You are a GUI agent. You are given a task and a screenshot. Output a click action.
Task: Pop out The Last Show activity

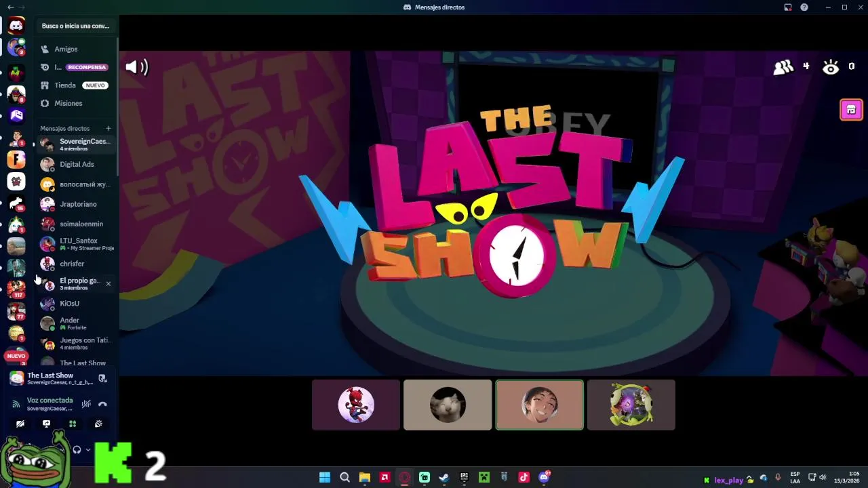click(x=102, y=378)
